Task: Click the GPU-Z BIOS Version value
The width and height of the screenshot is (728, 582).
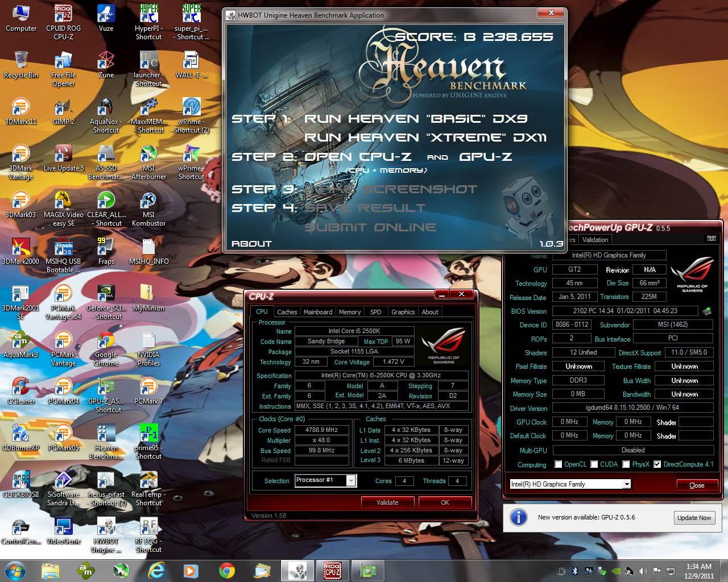Action: click(x=625, y=311)
